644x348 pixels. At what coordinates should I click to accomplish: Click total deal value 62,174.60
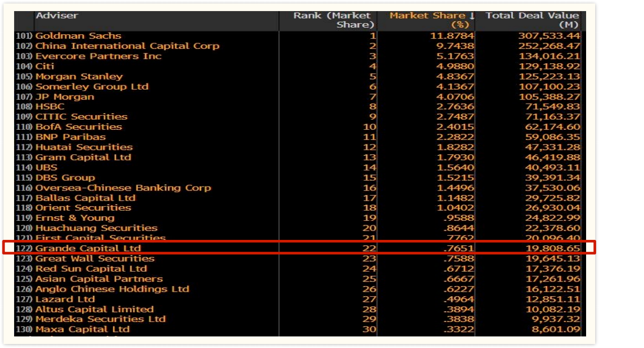pyautogui.click(x=552, y=127)
